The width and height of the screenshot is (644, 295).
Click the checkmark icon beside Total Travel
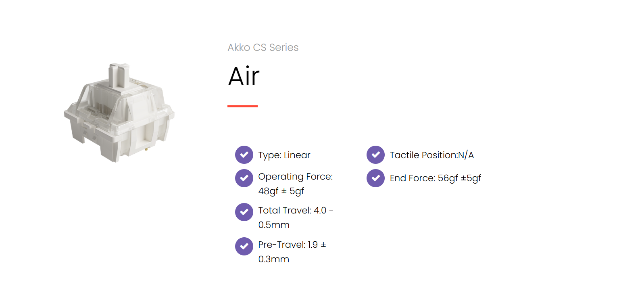click(244, 212)
